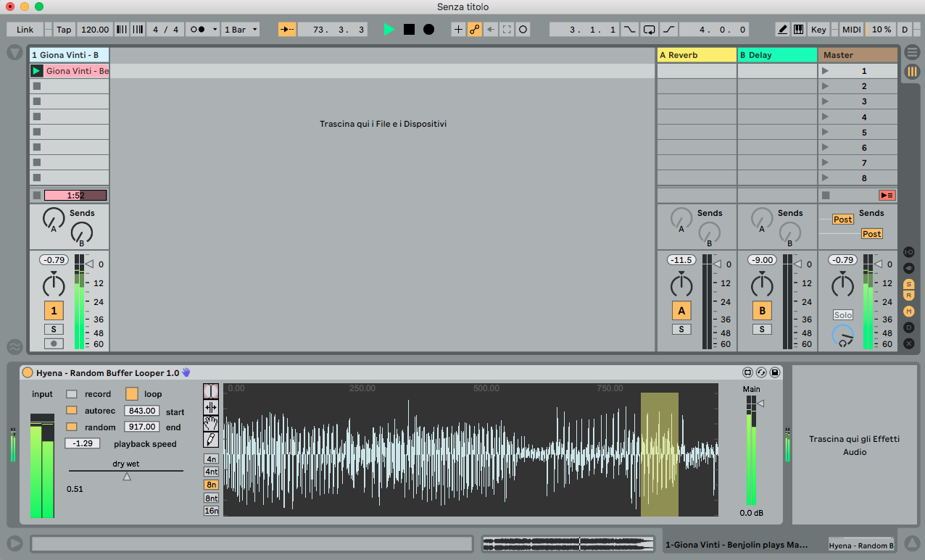Toggle the autorec checkbox

coord(71,411)
